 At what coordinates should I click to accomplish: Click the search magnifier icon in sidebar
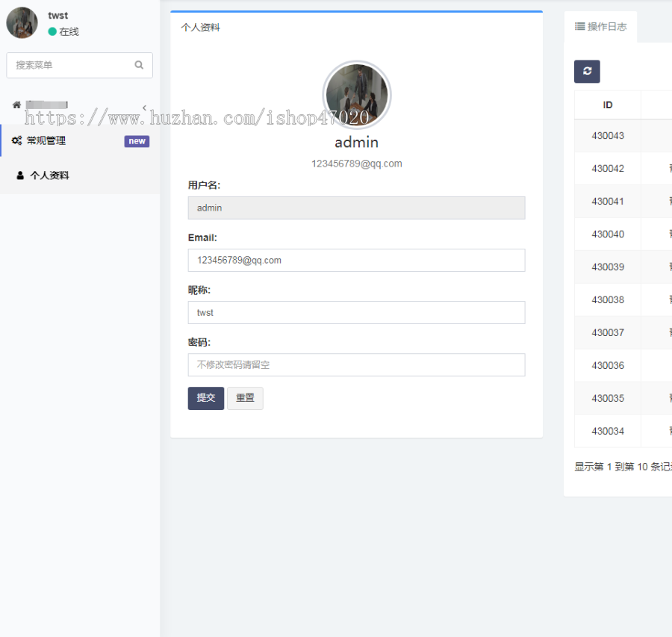click(139, 65)
